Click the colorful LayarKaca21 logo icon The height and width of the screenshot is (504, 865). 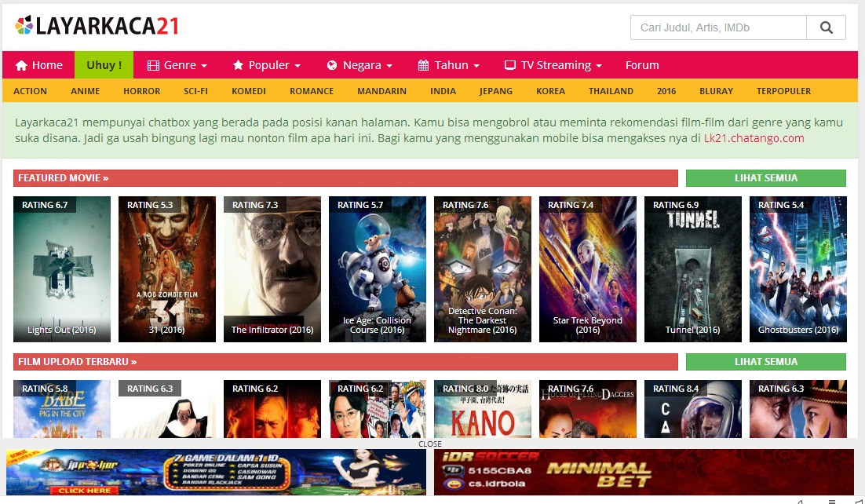26,24
